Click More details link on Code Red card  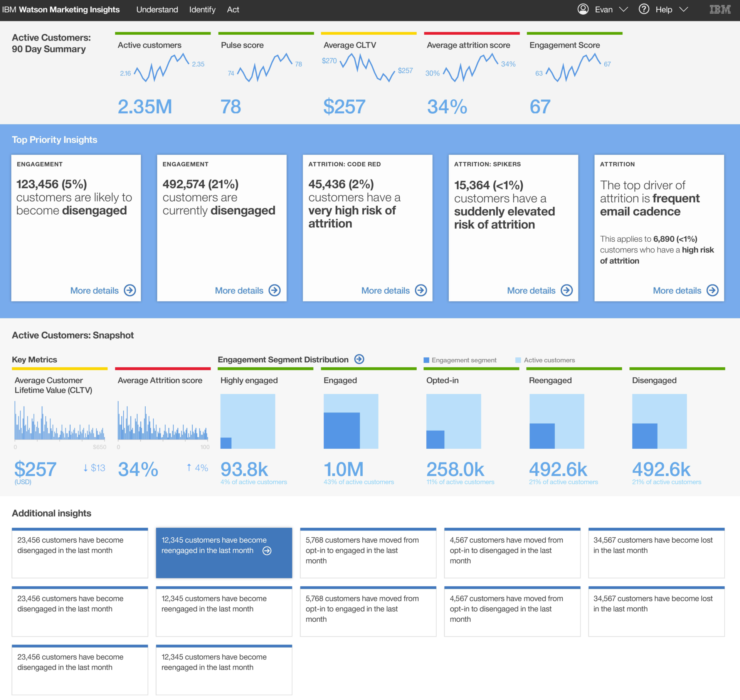(x=385, y=291)
